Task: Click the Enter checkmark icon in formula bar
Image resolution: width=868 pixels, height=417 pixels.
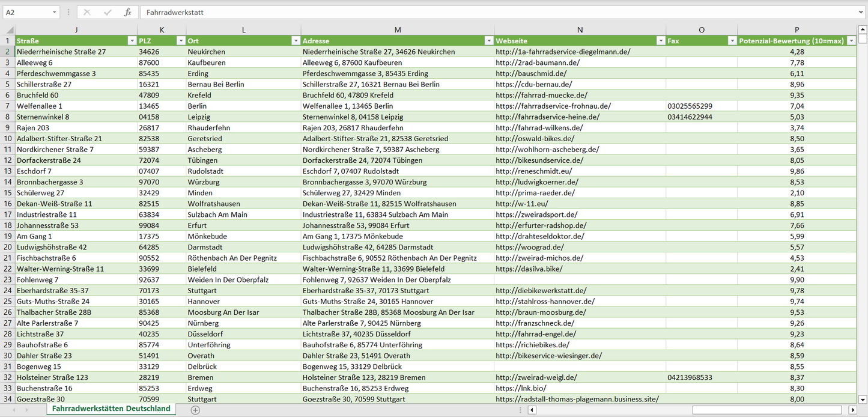Action: pos(108,12)
